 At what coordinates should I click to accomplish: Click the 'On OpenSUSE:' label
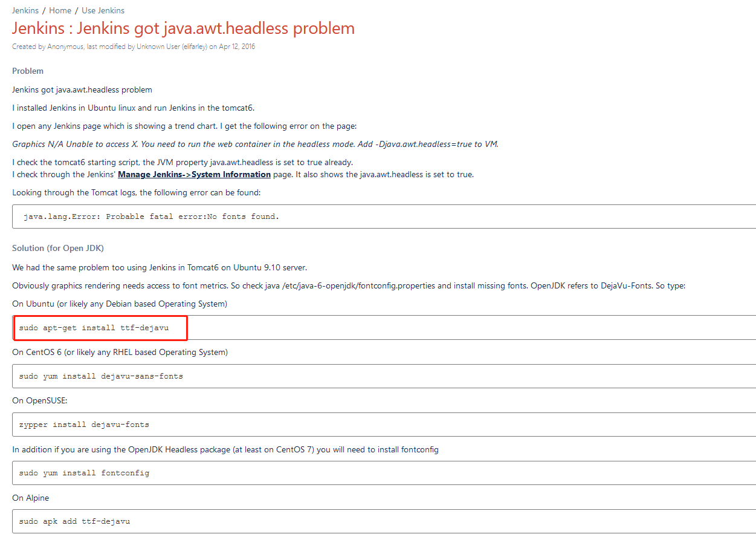point(40,400)
